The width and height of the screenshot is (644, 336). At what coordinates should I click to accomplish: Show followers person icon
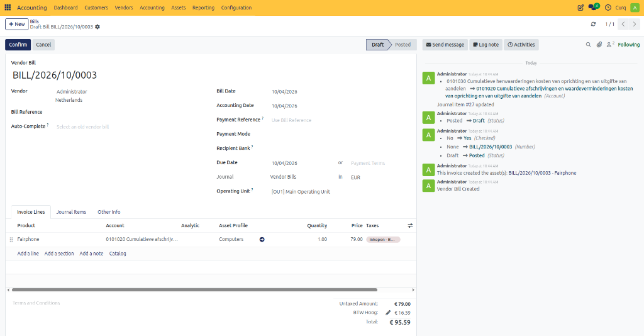pos(610,45)
